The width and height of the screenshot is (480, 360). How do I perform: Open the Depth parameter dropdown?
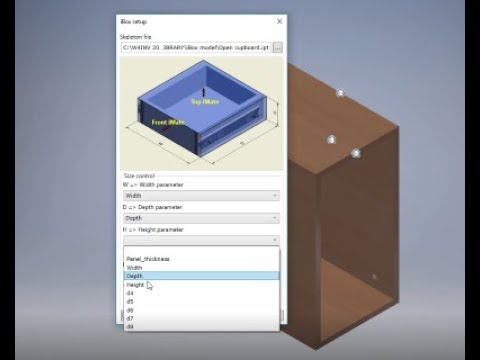(201, 218)
